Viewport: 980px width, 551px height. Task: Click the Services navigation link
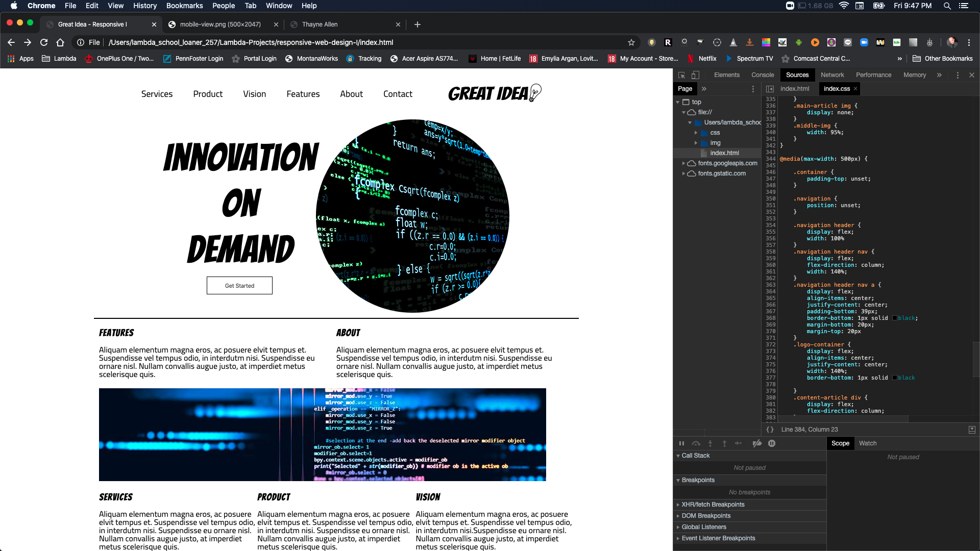[x=157, y=94]
